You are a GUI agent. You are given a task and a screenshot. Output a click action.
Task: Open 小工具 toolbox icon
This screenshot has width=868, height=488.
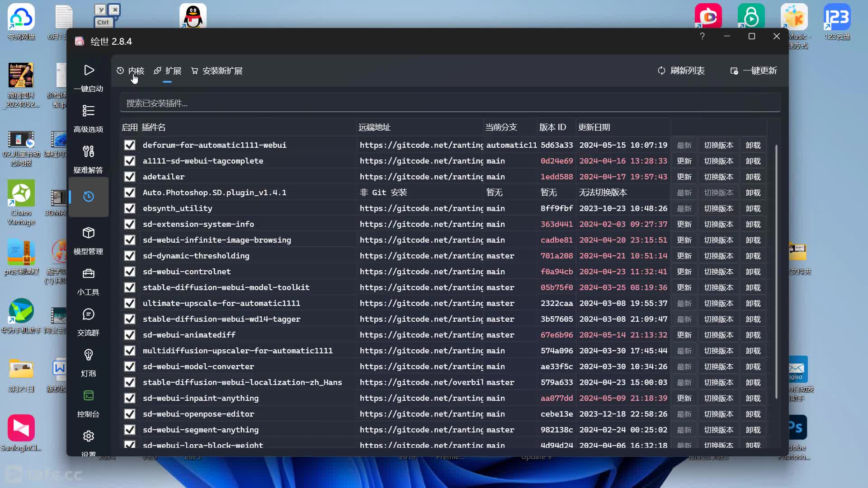89,273
